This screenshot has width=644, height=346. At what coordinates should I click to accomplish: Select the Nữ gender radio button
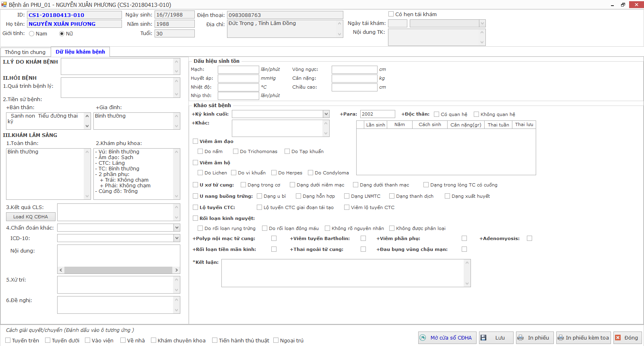[62, 33]
